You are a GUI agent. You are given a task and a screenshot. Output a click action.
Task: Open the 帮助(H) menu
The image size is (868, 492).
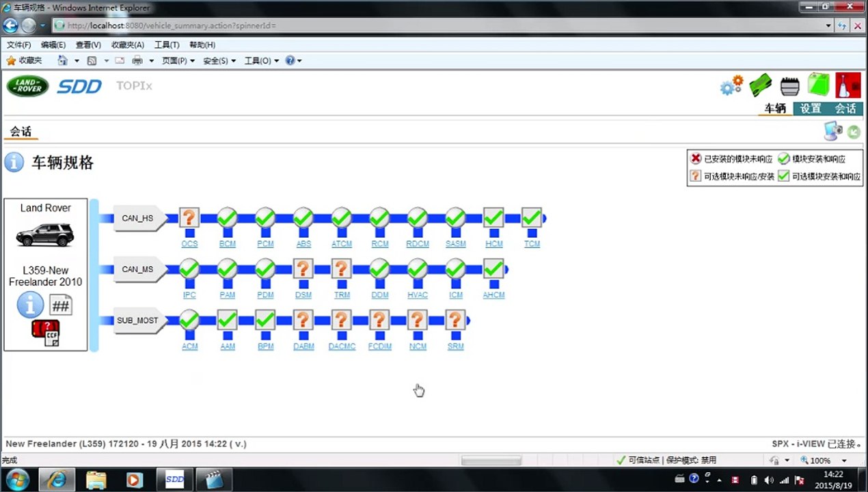(202, 45)
